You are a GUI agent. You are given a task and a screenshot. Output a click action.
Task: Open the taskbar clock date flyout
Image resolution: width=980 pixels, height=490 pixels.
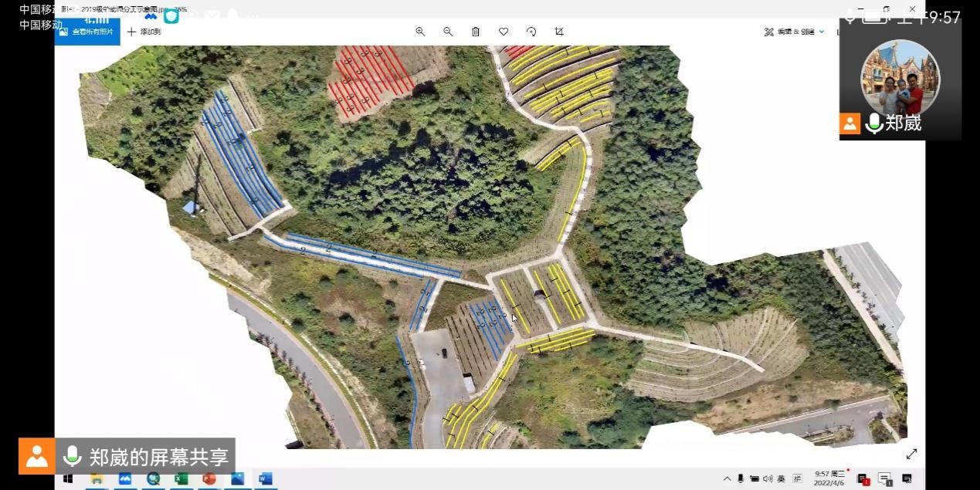[828, 479]
